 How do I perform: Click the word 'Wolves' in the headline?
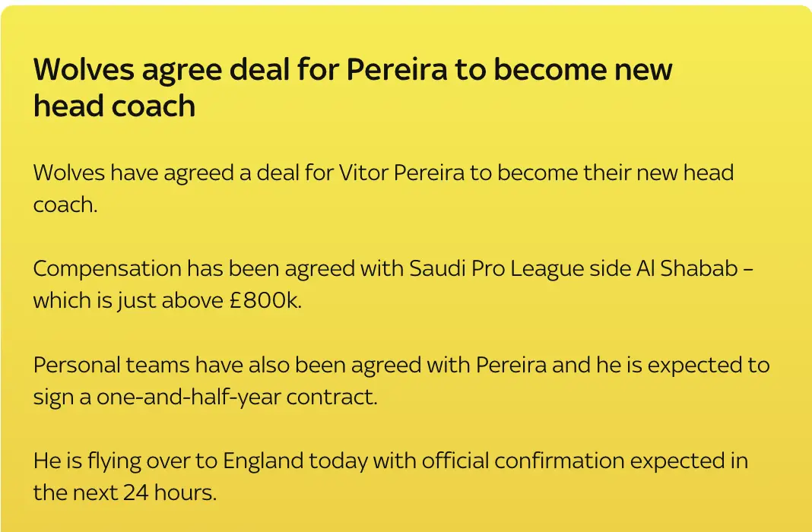(84, 70)
